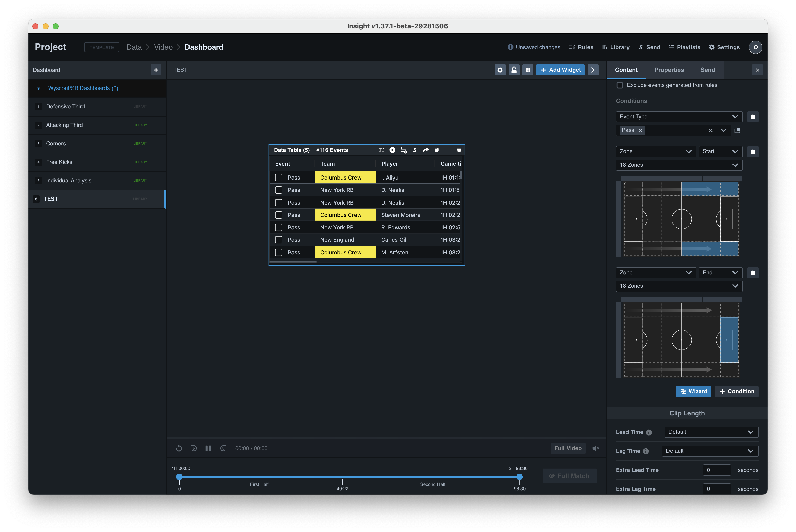Tick the M. Arfsten row checkbox

tap(278, 252)
